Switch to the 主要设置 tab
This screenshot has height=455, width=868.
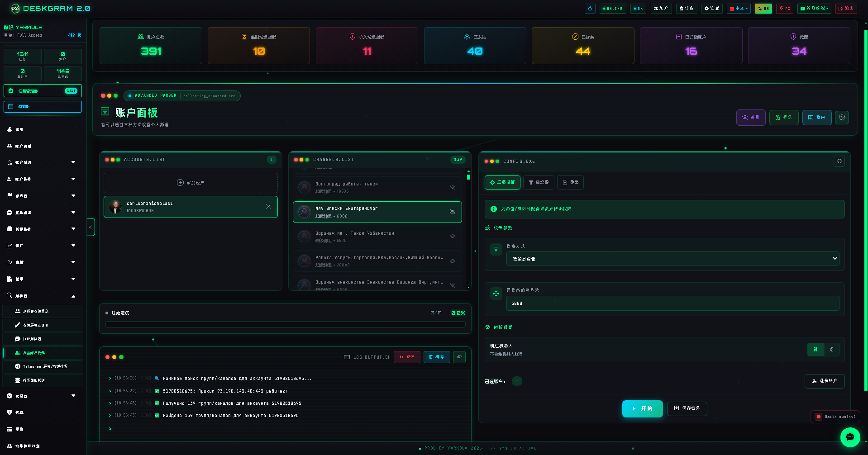502,182
